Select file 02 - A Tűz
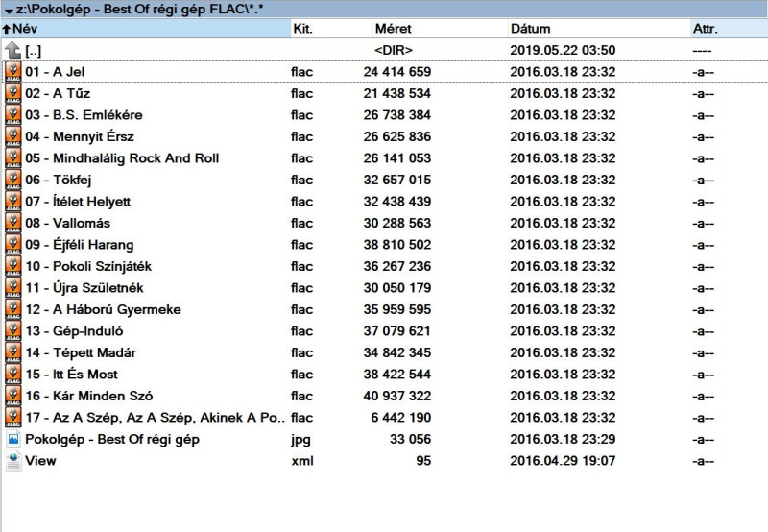The height and width of the screenshot is (532, 768). tap(58, 93)
